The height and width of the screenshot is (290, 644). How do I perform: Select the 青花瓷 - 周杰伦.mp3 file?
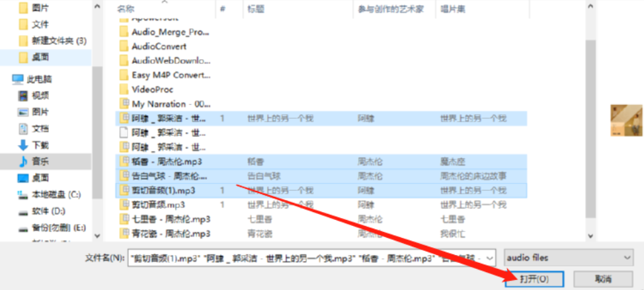(x=165, y=234)
